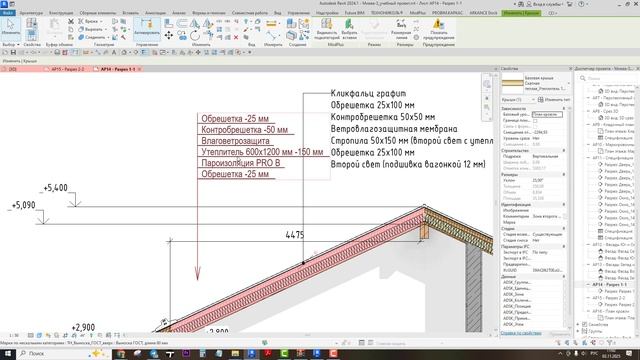Select the Offset tool in Modify panel
This screenshot has height=360, width=640.
[182, 24]
